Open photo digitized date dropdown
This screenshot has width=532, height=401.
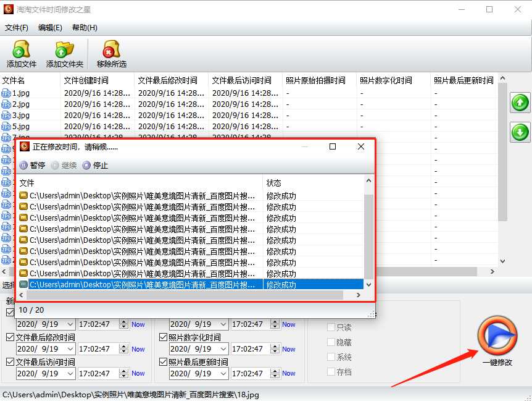[x=223, y=349]
